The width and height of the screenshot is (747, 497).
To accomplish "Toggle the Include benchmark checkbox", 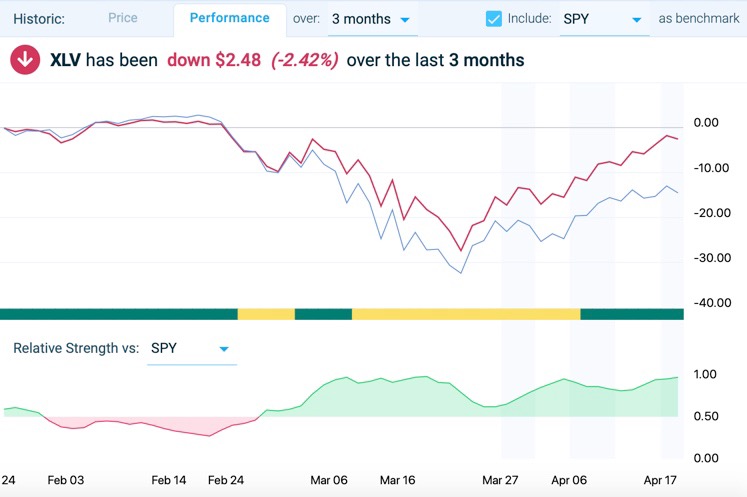I will (x=493, y=19).
